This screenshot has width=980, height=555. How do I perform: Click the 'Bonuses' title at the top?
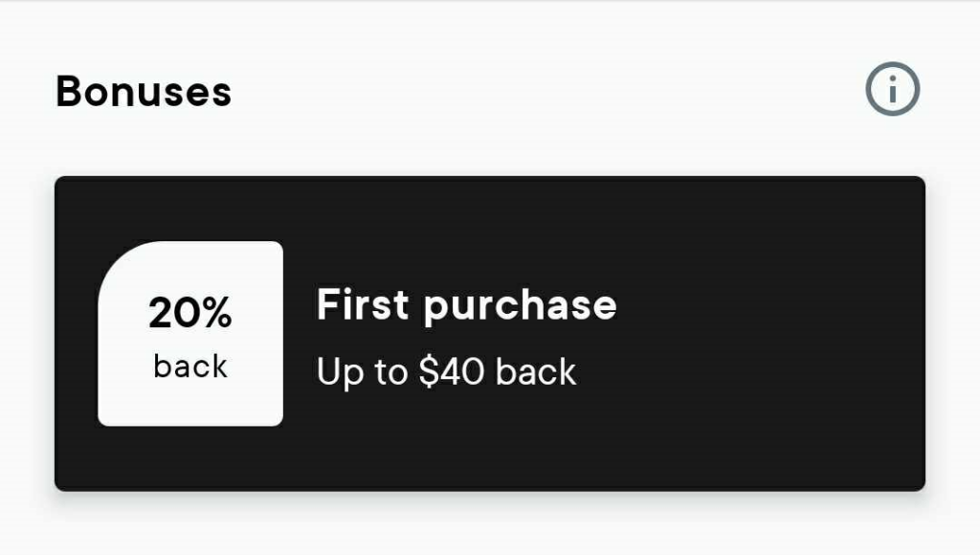tap(144, 91)
